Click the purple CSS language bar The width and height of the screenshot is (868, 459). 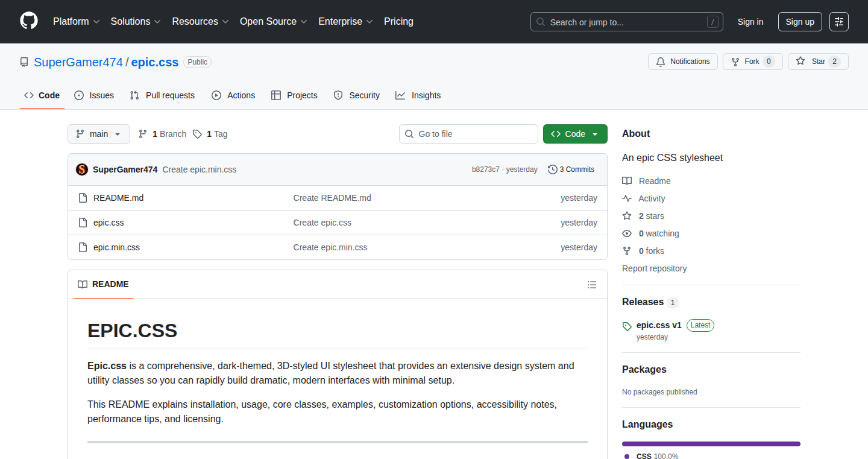pos(711,444)
